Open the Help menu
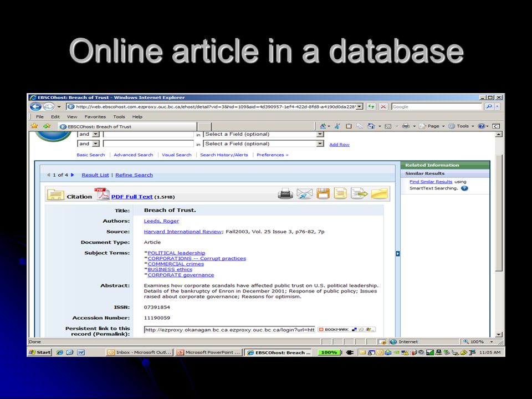Image resolution: width=532 pixels, height=399 pixels. pyautogui.click(x=137, y=117)
